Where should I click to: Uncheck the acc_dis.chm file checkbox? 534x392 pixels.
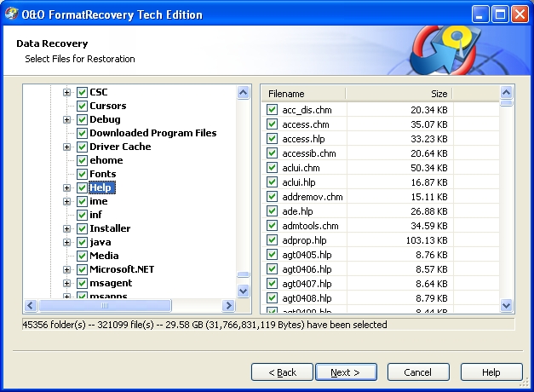[272, 110]
